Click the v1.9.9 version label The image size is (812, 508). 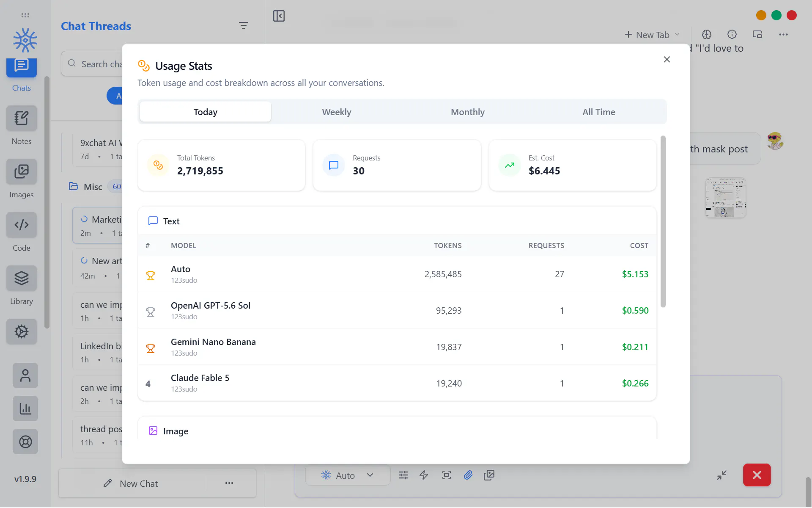25,479
